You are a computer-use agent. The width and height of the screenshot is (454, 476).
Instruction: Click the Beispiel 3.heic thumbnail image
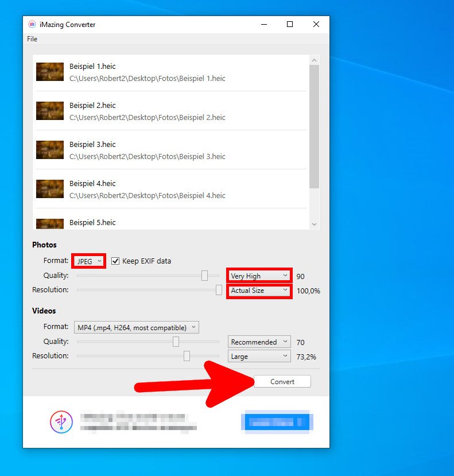[50, 150]
